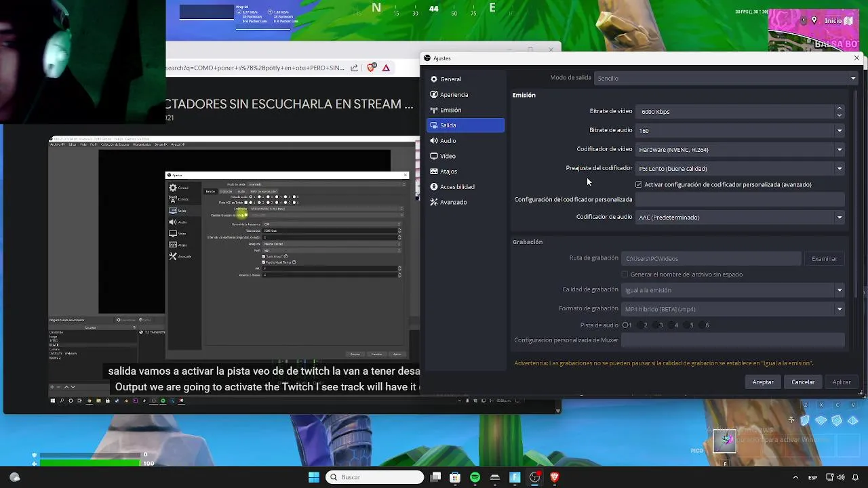This screenshot has height=488, width=868.
Task: Click the Ruta de grabación path field
Action: coord(711,259)
